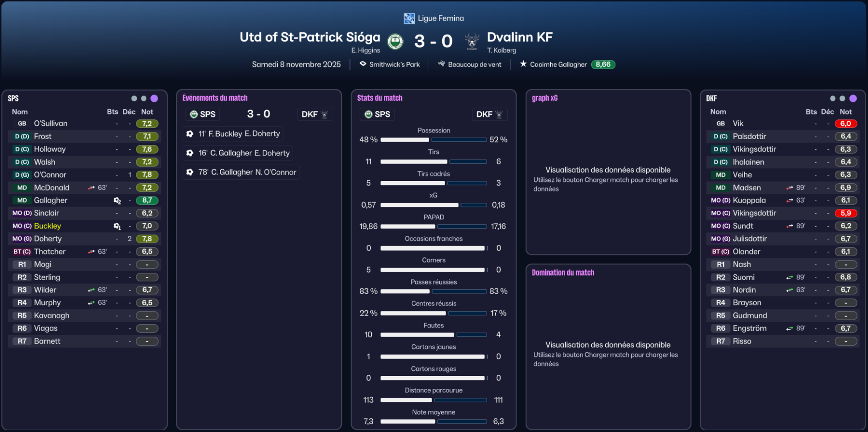The width and height of the screenshot is (868, 432).
Task: Click Vik's red 6,0 rating badge
Action: coord(845,124)
